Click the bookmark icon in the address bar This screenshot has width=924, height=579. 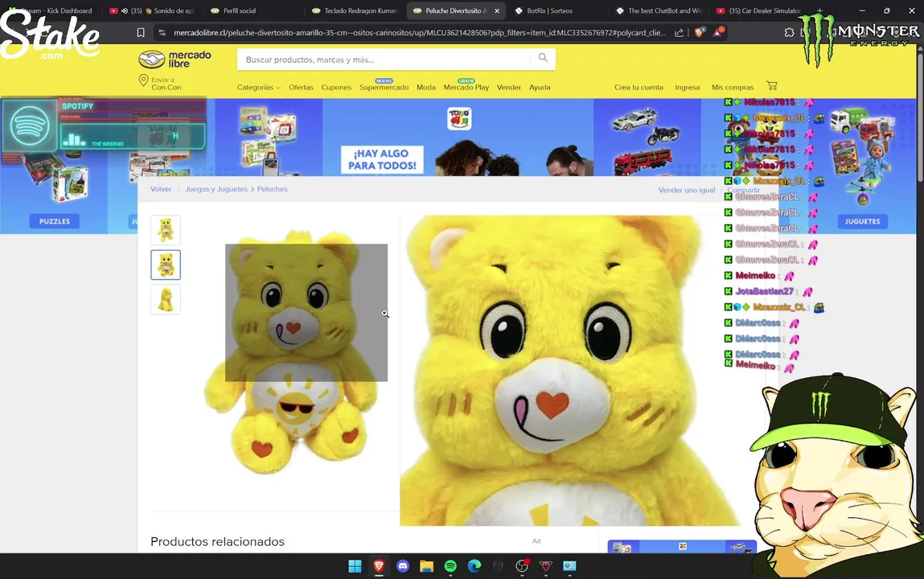coord(141,33)
